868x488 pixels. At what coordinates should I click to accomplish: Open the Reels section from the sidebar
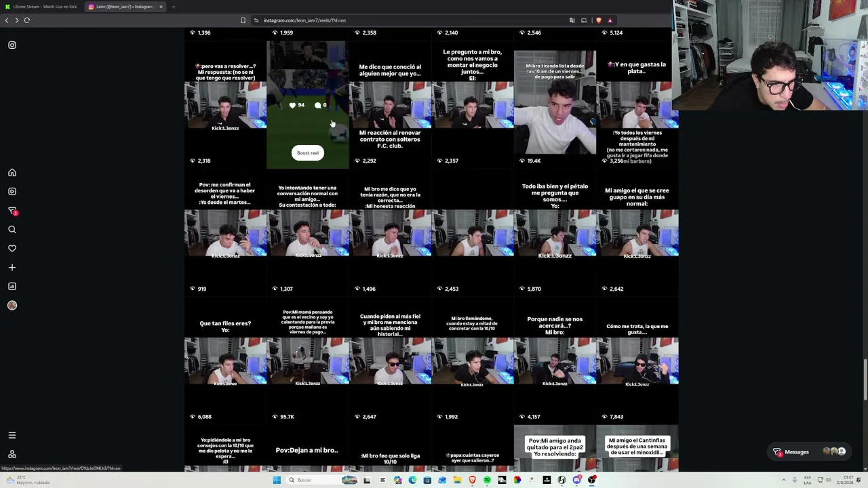click(12, 192)
